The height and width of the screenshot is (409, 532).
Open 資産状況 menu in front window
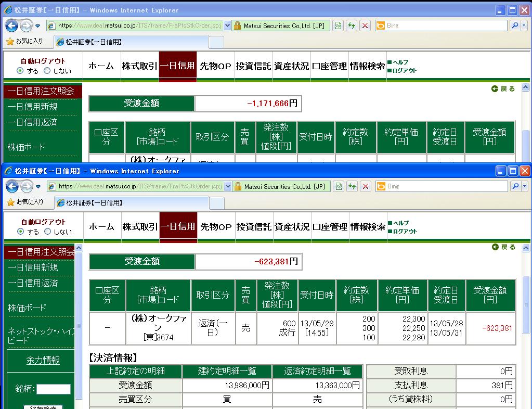(292, 227)
